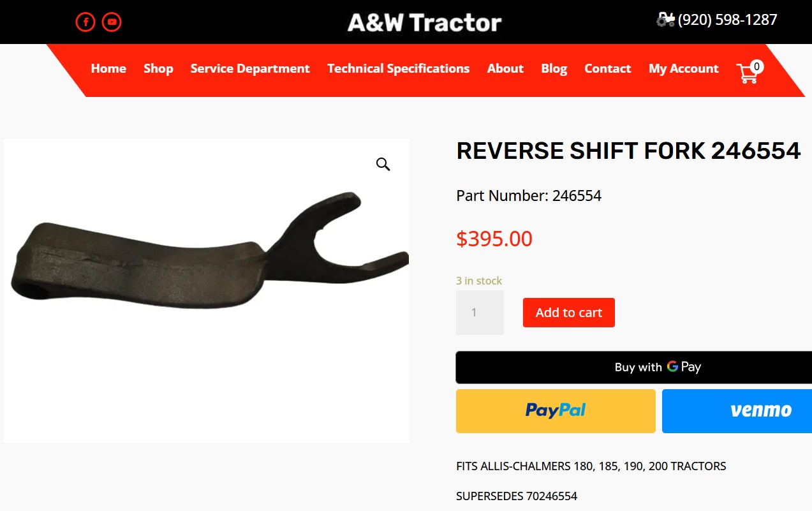Open the Blog page
The image size is (812, 511).
554,69
